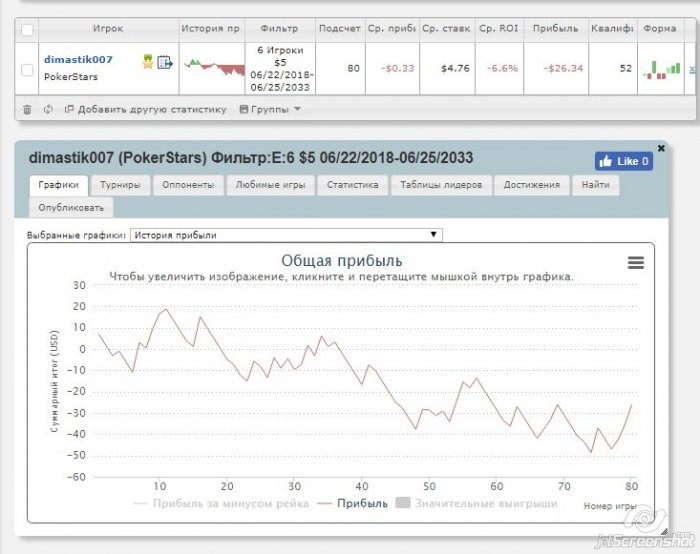This screenshot has width=700, height=554.
Task: Click the calendar export icon beside dimastik007
Action: 165,62
